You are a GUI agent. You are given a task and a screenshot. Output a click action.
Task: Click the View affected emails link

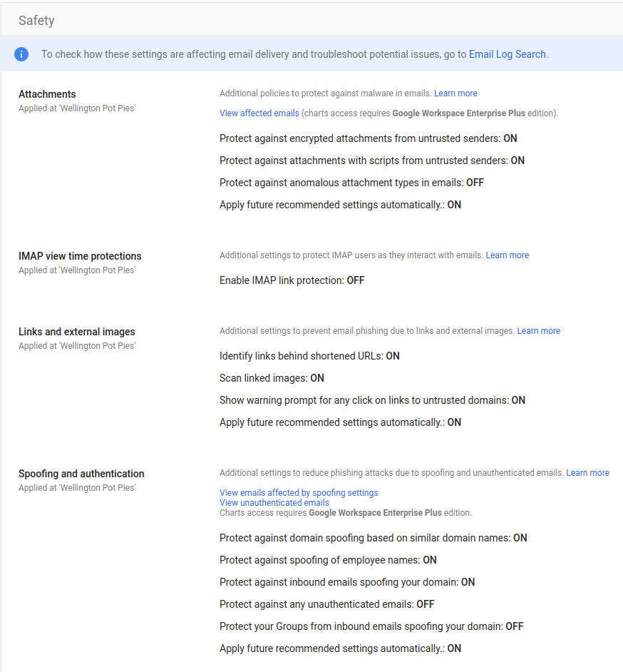pos(259,113)
